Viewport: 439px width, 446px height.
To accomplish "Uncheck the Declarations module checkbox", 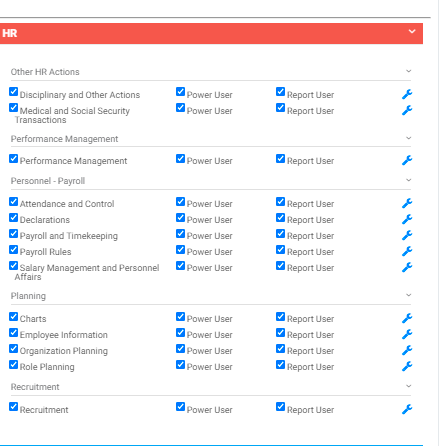I will click(x=13, y=218).
